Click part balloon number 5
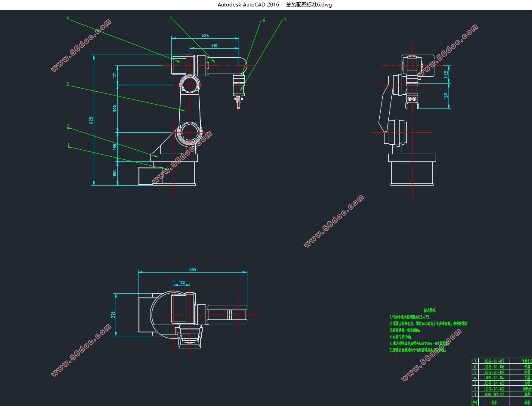Image resolution: width=532 pixels, height=406 pixels. pos(171,18)
